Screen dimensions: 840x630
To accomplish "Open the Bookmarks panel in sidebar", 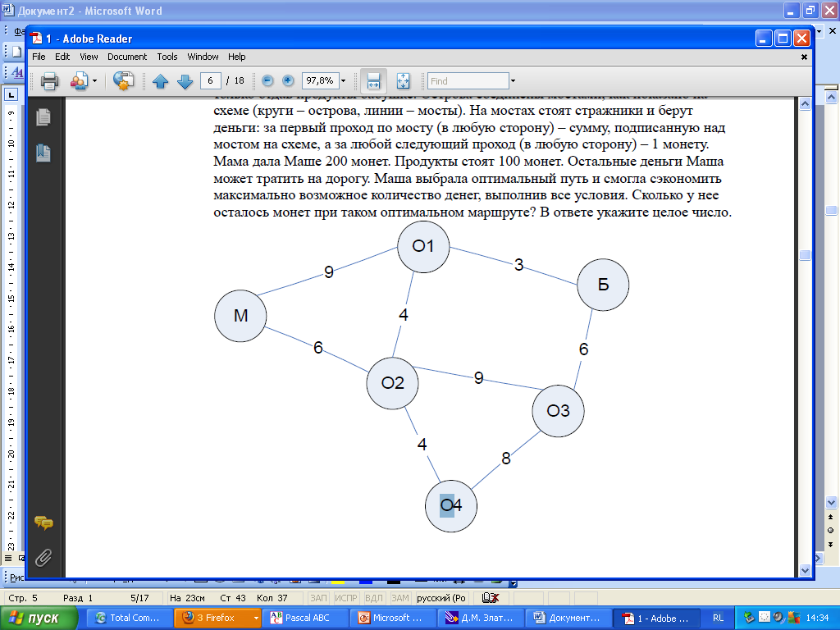I will tap(43, 153).
